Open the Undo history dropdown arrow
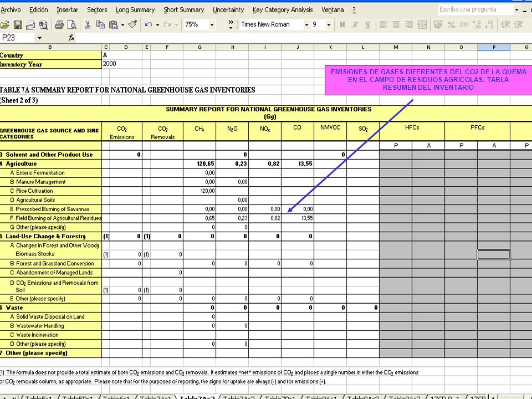 (x=157, y=24)
